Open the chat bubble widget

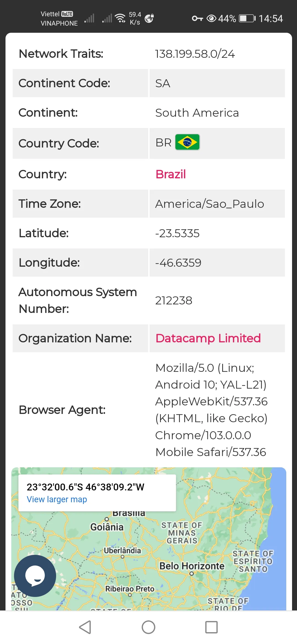[x=35, y=576]
